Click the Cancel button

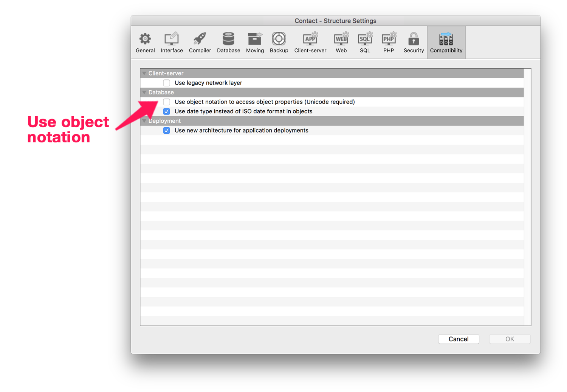(x=459, y=339)
